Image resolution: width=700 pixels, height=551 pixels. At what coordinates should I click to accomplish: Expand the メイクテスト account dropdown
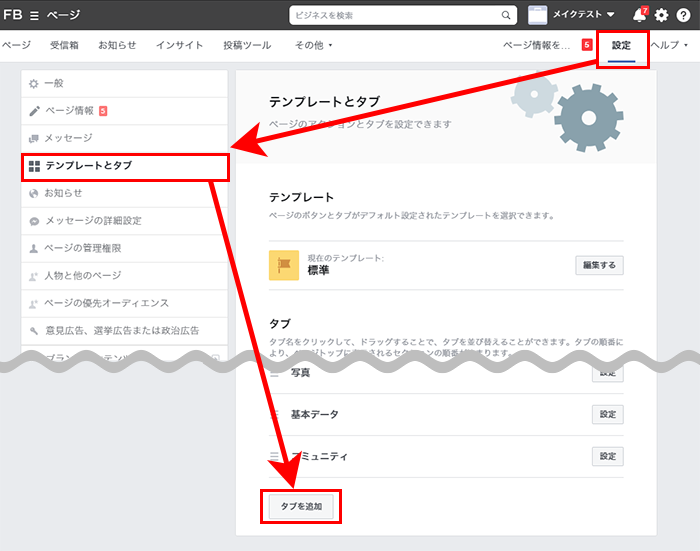(x=584, y=15)
